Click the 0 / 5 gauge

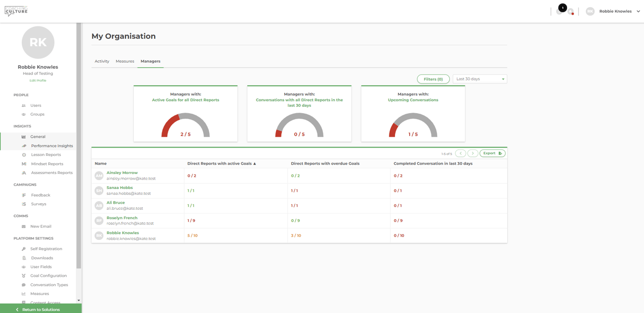tap(299, 125)
